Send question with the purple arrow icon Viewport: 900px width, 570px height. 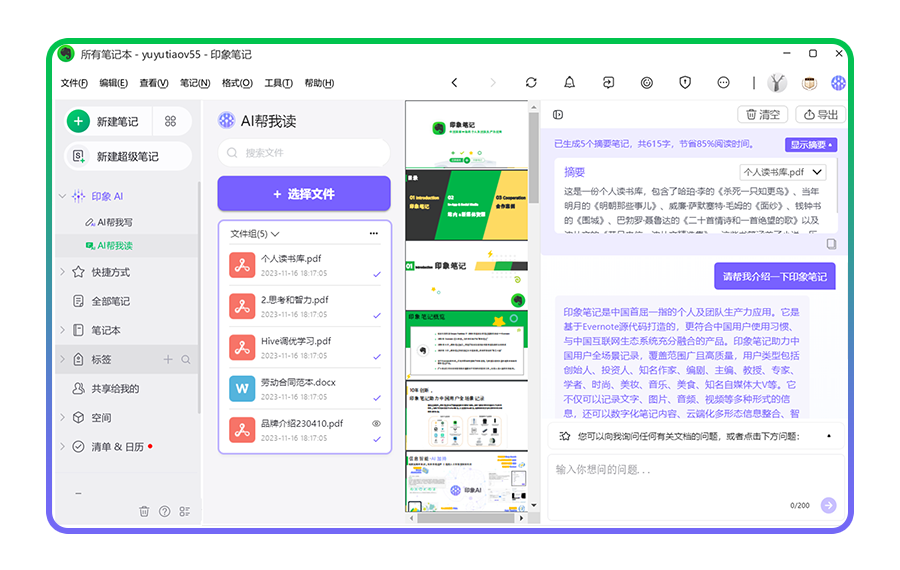click(828, 505)
